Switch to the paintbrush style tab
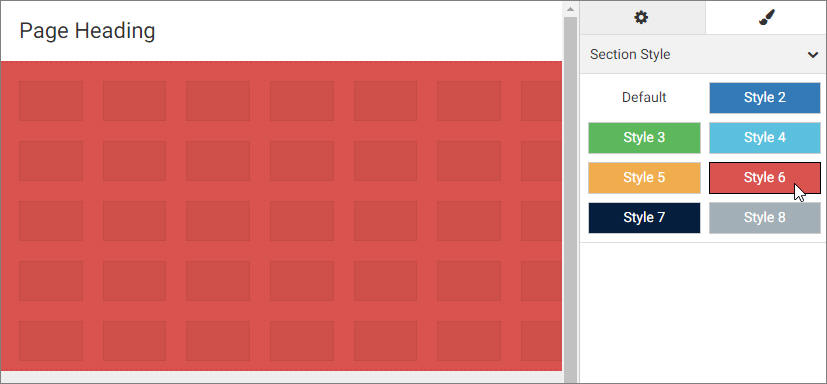This screenshot has height=384, width=827. click(765, 17)
